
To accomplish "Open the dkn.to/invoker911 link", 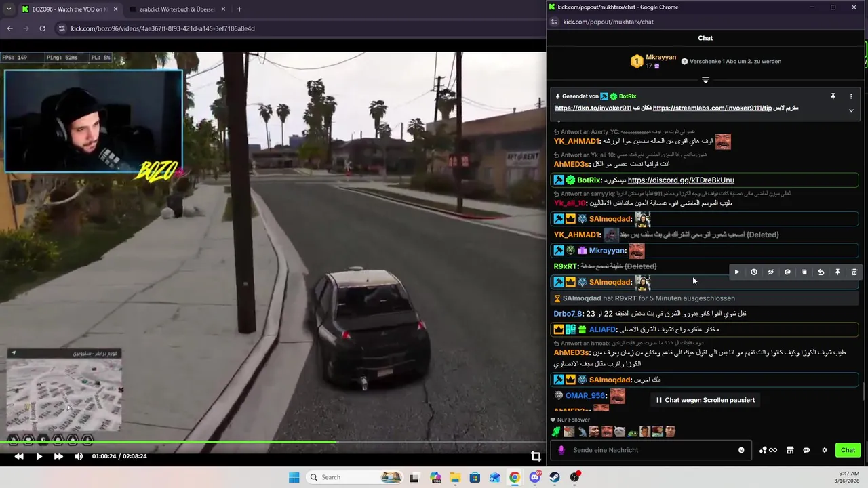I will 593,108.
